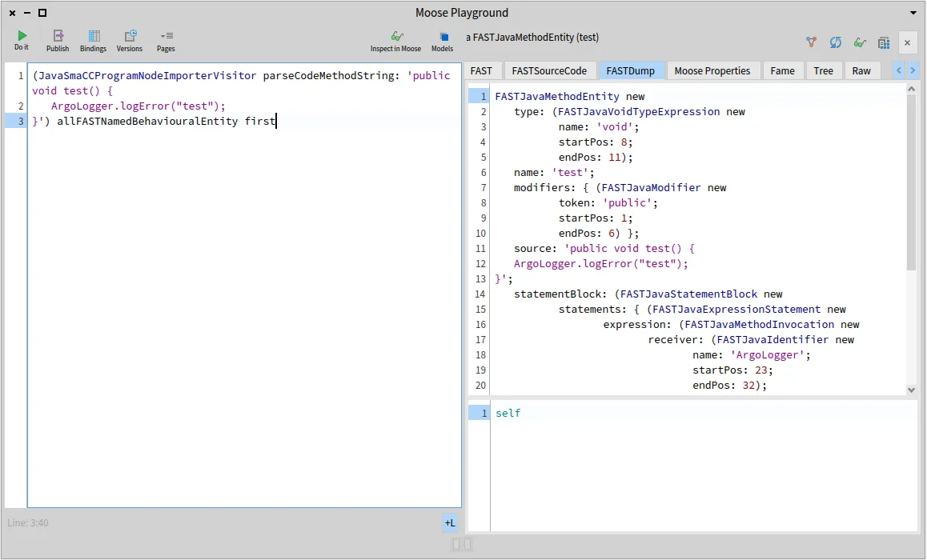
Task: Click the graph nodes icon in inspector toolbar
Action: 811,42
